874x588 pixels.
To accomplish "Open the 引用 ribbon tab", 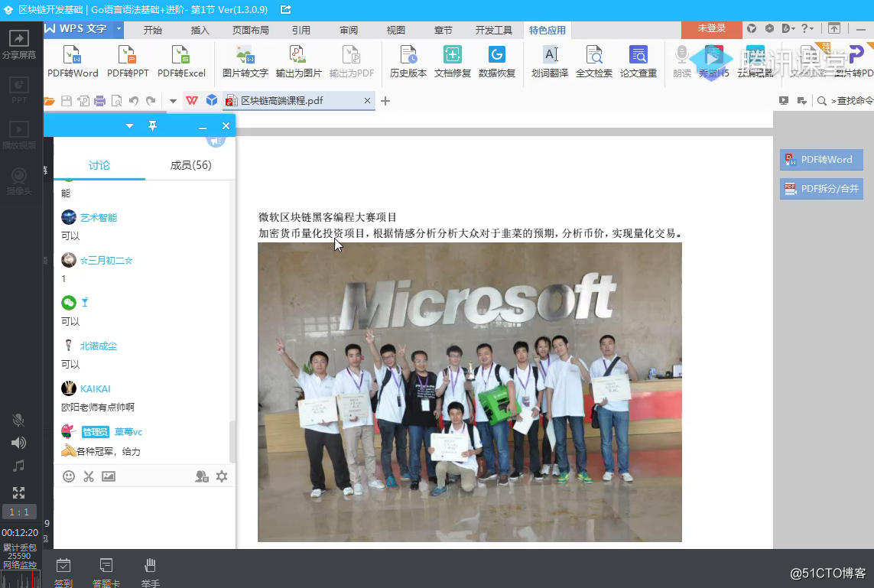I will (301, 30).
